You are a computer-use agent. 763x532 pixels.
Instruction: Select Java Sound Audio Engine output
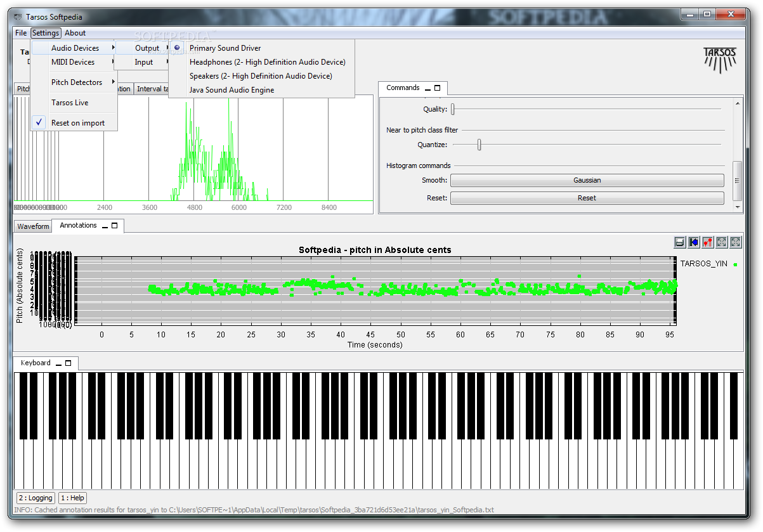(x=261, y=90)
